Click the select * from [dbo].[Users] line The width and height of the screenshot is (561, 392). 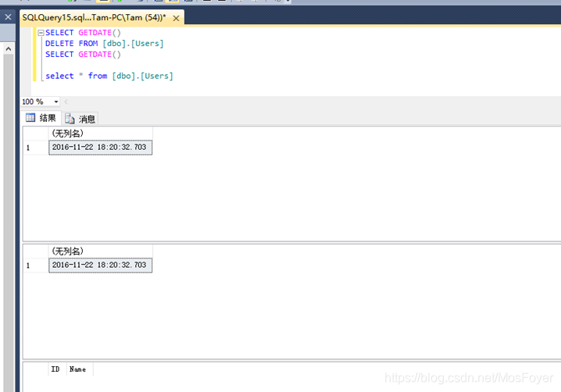(109, 76)
